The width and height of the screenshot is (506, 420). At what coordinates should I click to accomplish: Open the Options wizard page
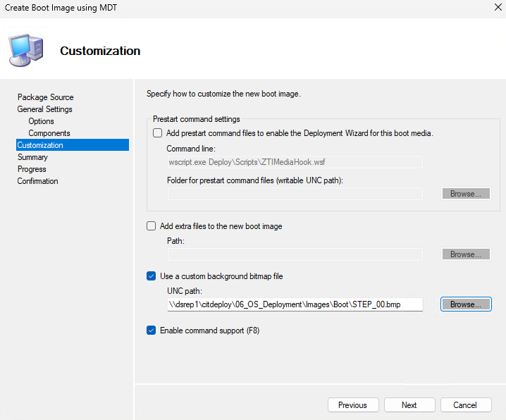[x=41, y=121]
